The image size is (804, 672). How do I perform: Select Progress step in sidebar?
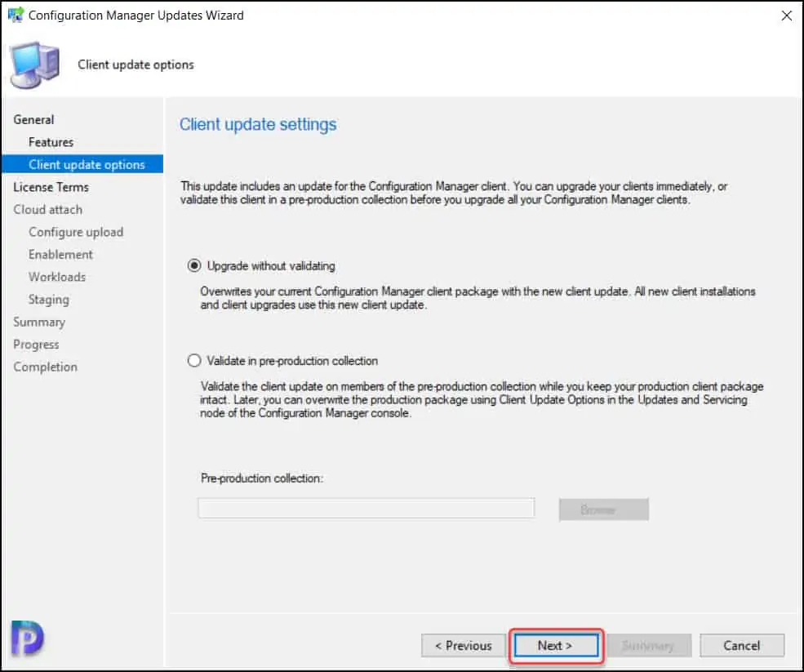click(x=36, y=345)
